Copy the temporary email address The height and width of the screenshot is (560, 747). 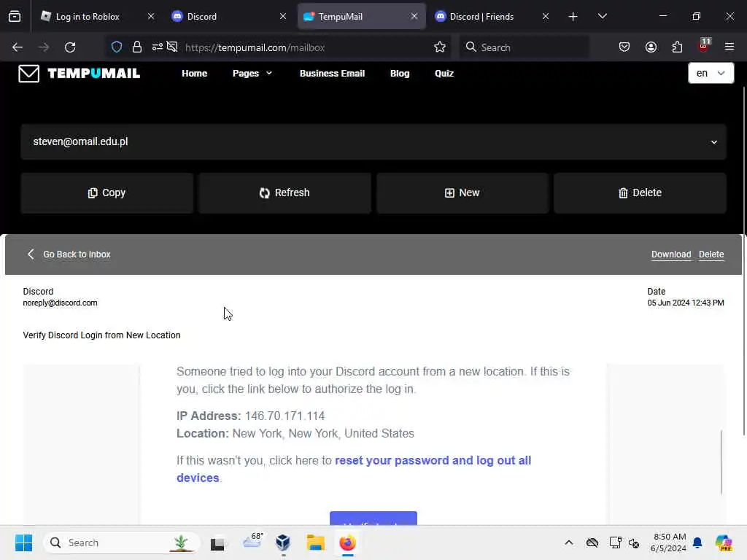pyautogui.click(x=107, y=192)
